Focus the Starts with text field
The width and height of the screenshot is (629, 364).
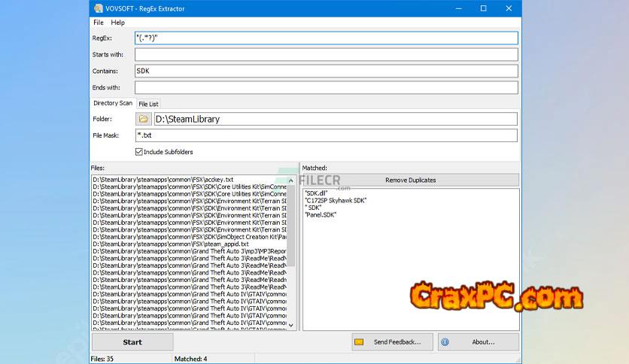point(326,55)
